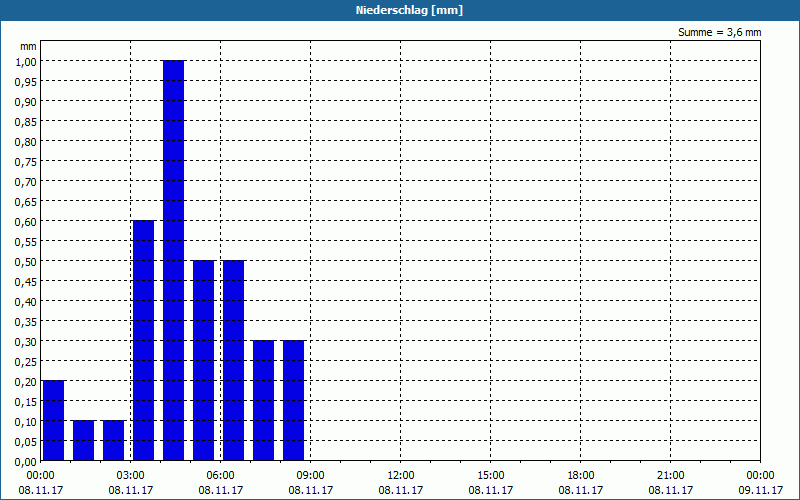
Task: Click the last bar before 09:00
Action: [x=293, y=401]
